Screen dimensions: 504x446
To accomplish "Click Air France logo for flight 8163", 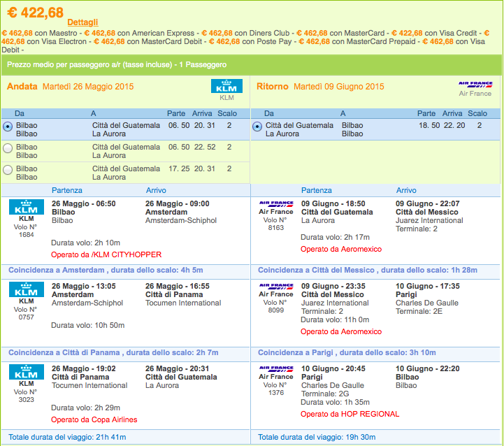I will (x=276, y=204).
